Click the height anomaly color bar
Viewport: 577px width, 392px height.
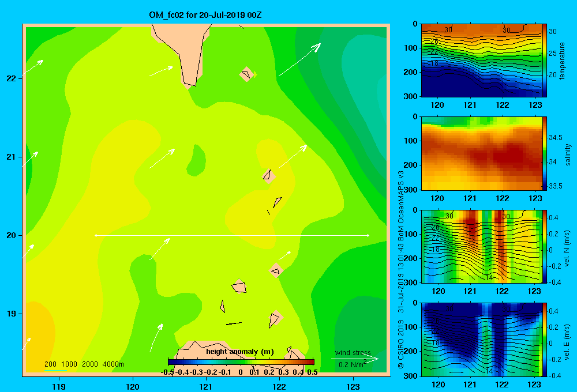pos(241,362)
